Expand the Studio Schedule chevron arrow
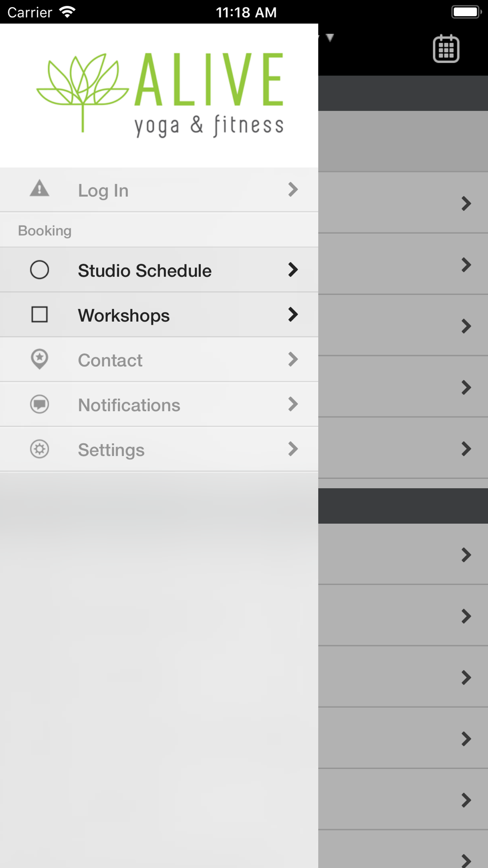 click(293, 269)
